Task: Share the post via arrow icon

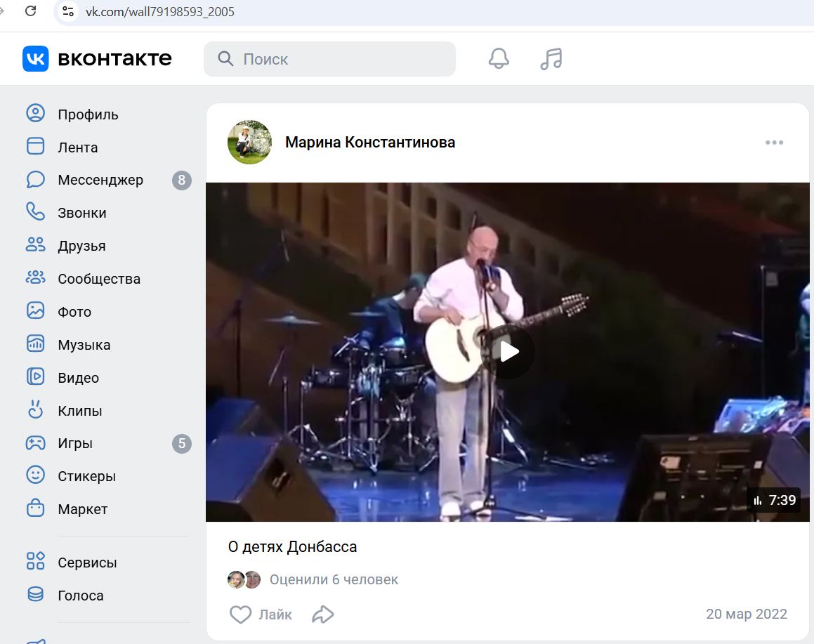Action: pos(322,615)
